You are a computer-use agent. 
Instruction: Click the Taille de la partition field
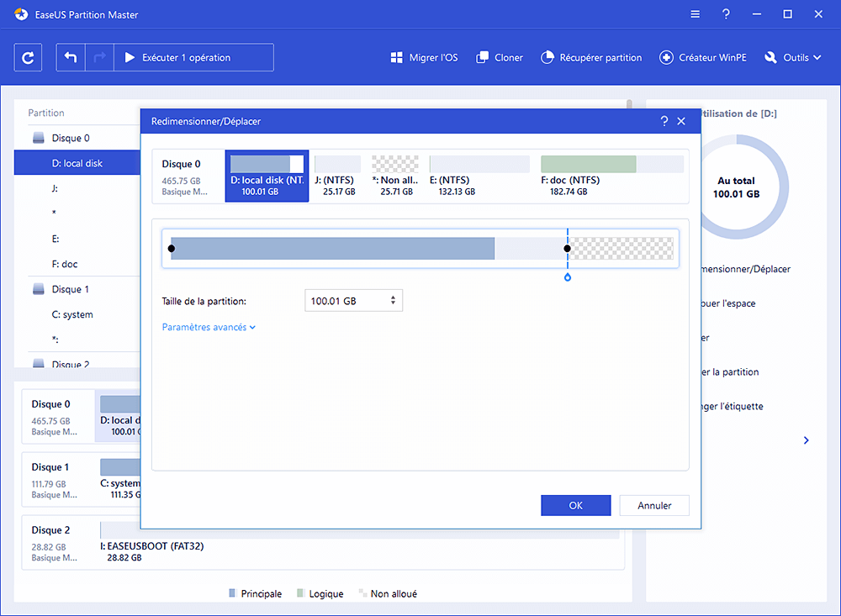pos(353,301)
